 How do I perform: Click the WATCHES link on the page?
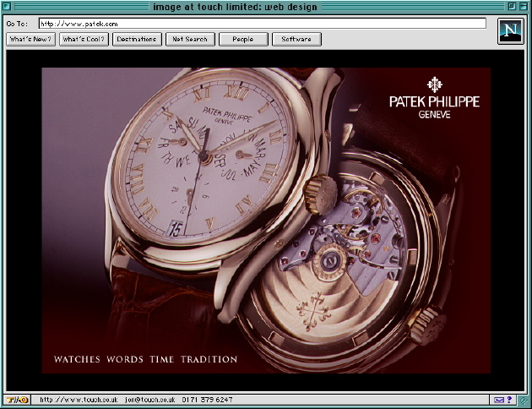(x=77, y=359)
